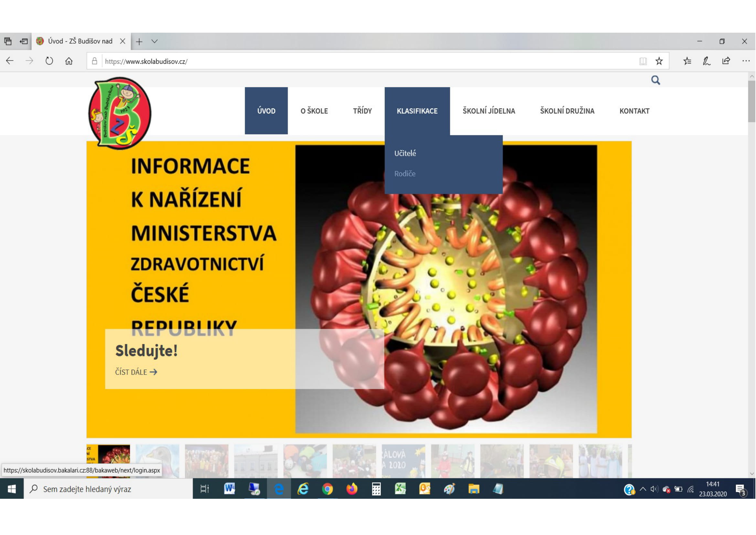Screen dimensions: 756x535
Task: Click the page vertical scrollbar thumb
Action: tap(752, 101)
